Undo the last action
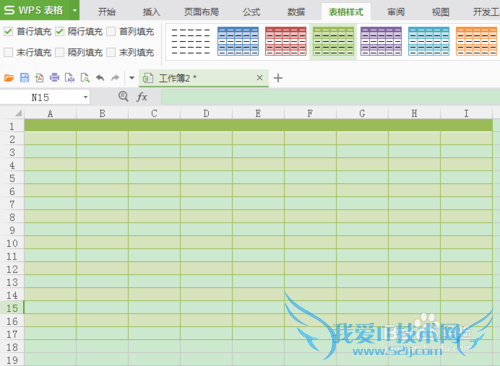The image size is (500, 366). pos(100,78)
